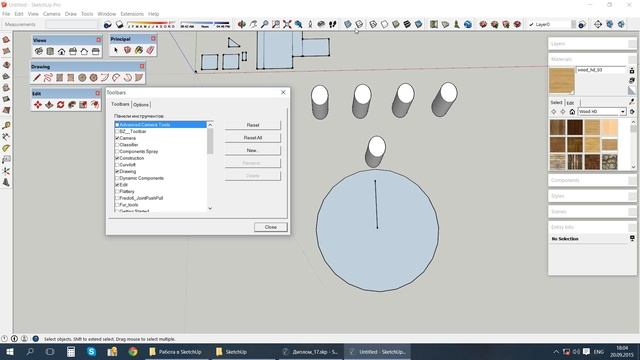The image size is (640, 360).
Task: Switch to Iso view in Views toolbar
Action: click(x=39, y=51)
